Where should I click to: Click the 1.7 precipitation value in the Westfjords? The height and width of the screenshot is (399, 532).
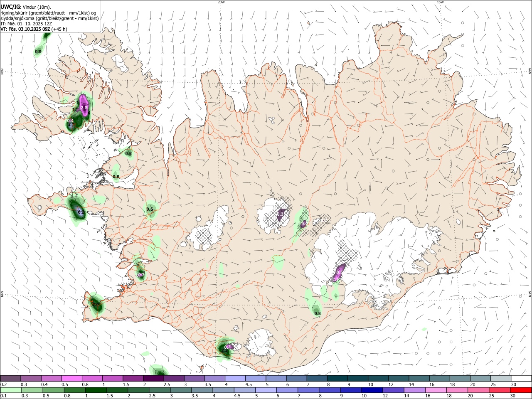(71, 125)
